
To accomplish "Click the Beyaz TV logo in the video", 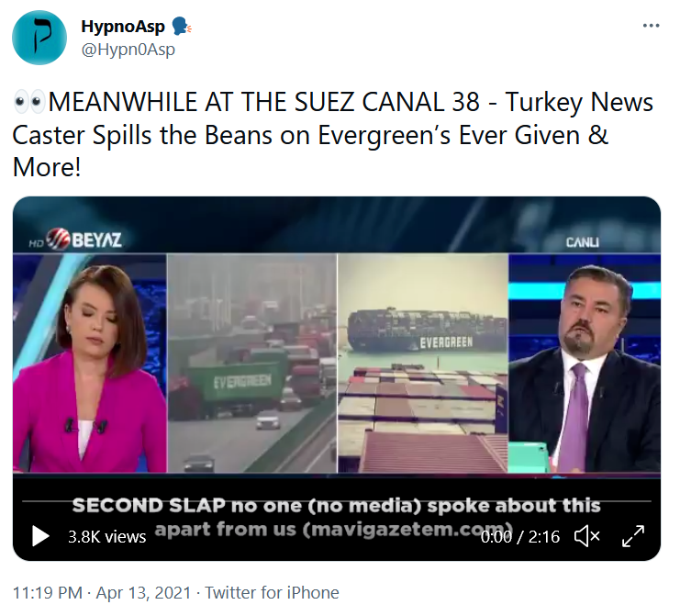I will click(x=75, y=239).
